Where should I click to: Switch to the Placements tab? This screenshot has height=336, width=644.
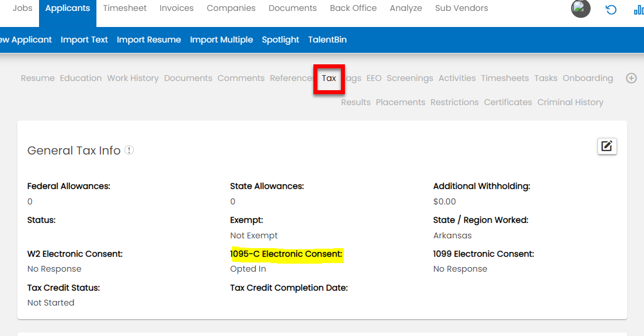(x=401, y=102)
